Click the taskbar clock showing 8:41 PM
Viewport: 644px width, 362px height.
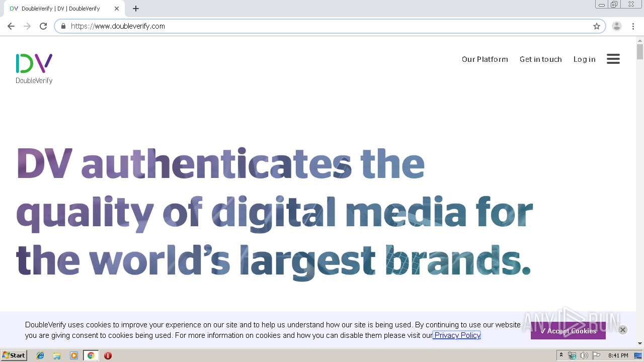618,355
